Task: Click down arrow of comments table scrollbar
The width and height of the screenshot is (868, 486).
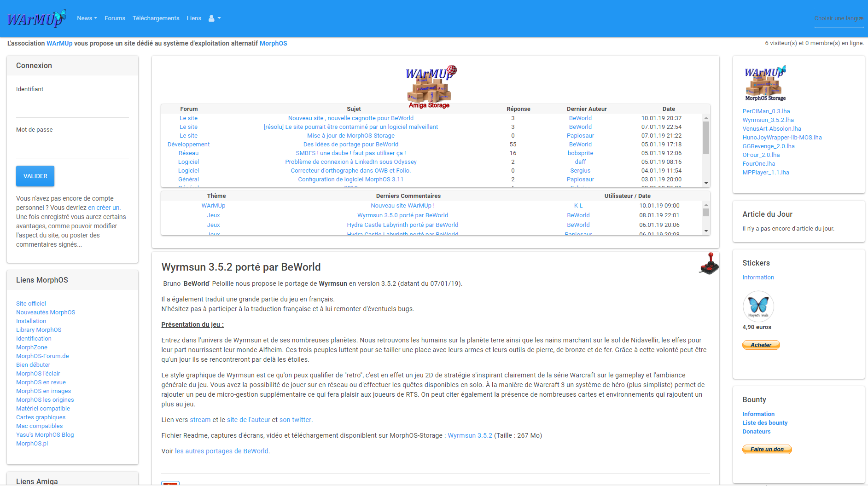Action: (706, 231)
